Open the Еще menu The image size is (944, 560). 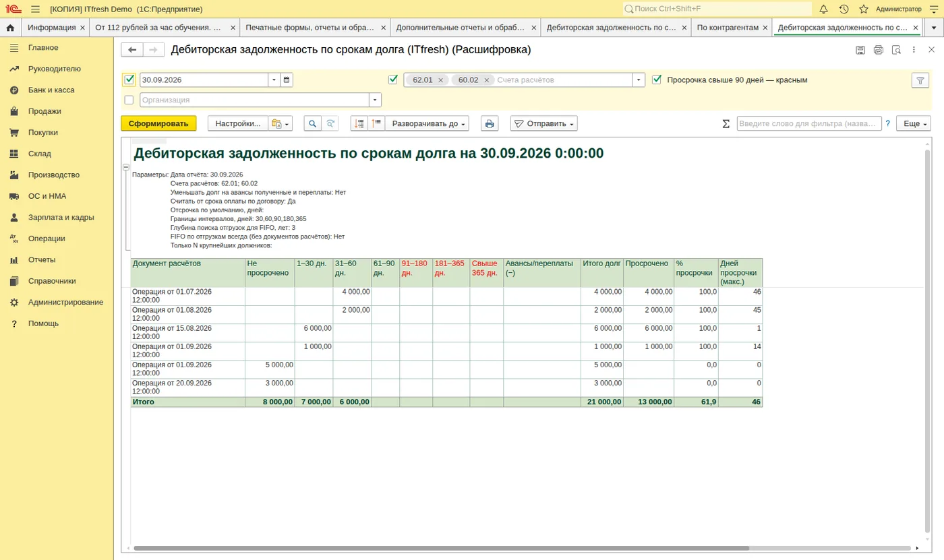pyautogui.click(x=914, y=123)
